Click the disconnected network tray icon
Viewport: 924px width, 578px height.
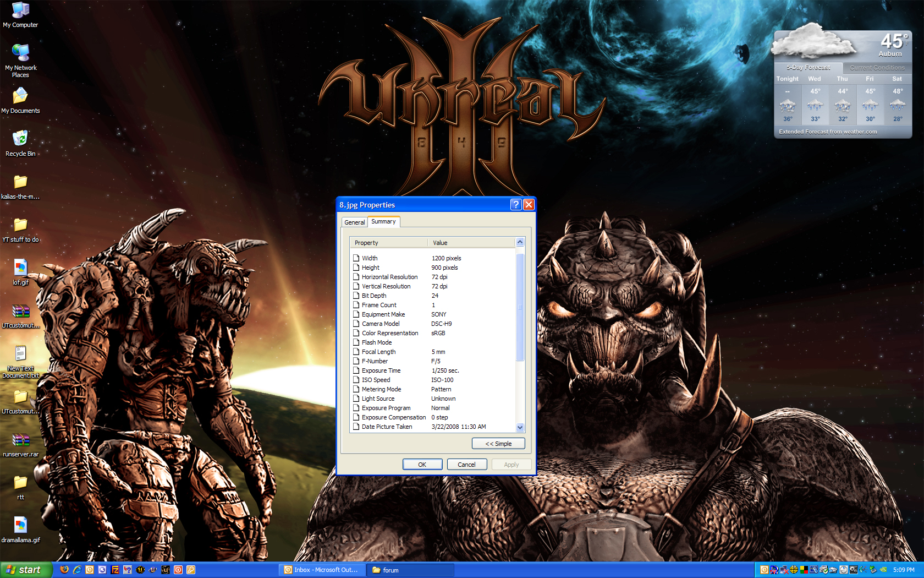point(784,570)
